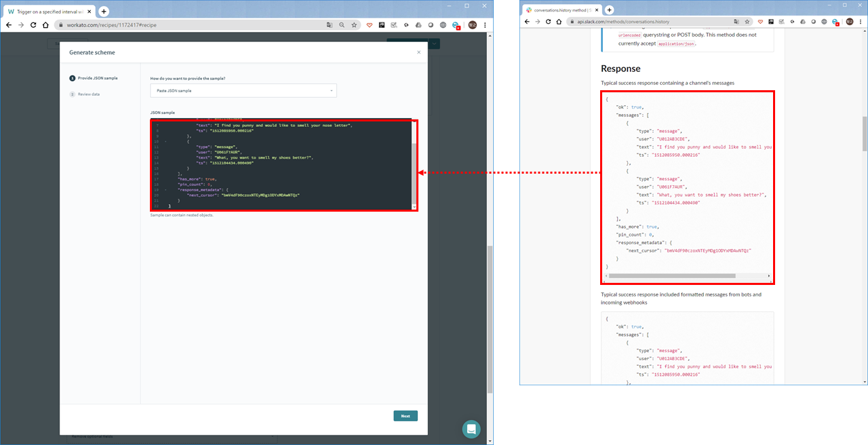Open the Intercom chat bubble icon
The image size is (868, 445).
(x=471, y=429)
